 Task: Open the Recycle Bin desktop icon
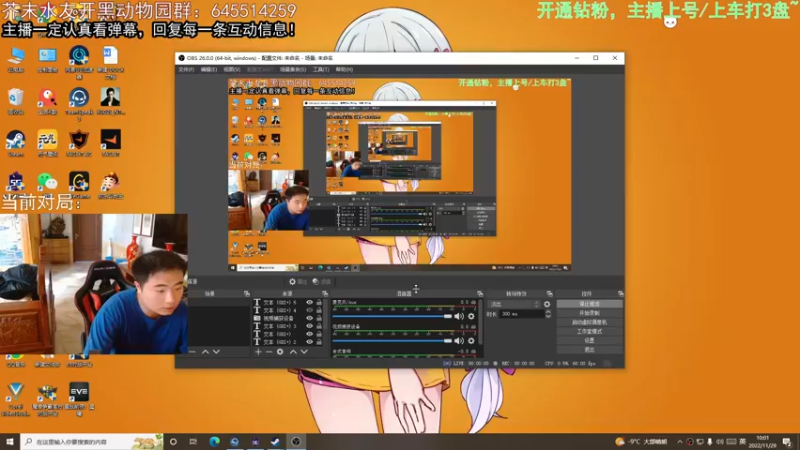[x=16, y=101]
